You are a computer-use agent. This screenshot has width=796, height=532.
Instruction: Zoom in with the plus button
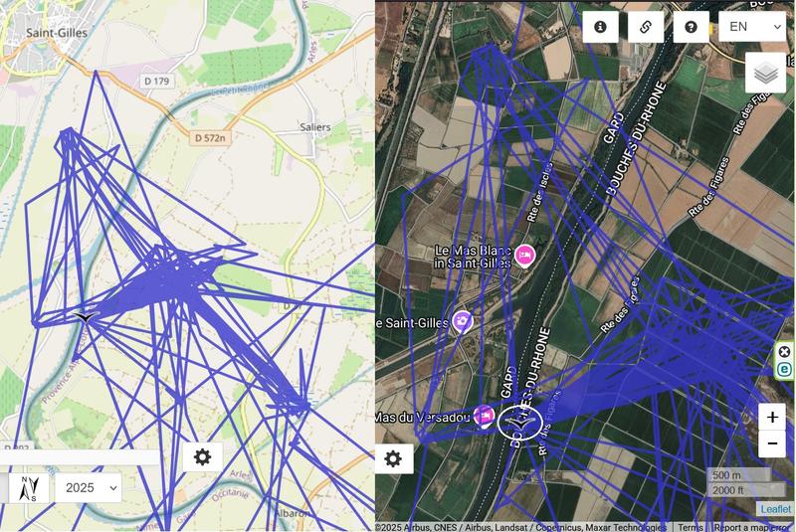click(x=772, y=418)
